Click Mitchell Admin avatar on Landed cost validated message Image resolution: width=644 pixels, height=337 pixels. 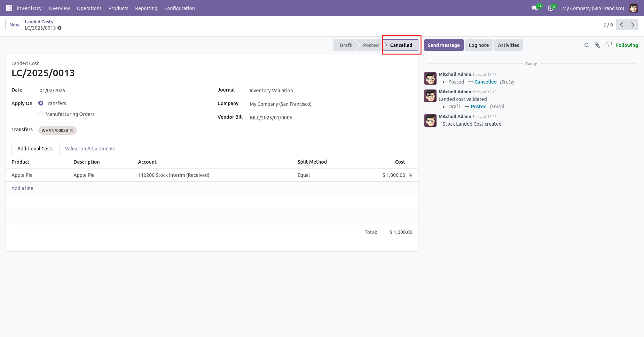tap(430, 96)
